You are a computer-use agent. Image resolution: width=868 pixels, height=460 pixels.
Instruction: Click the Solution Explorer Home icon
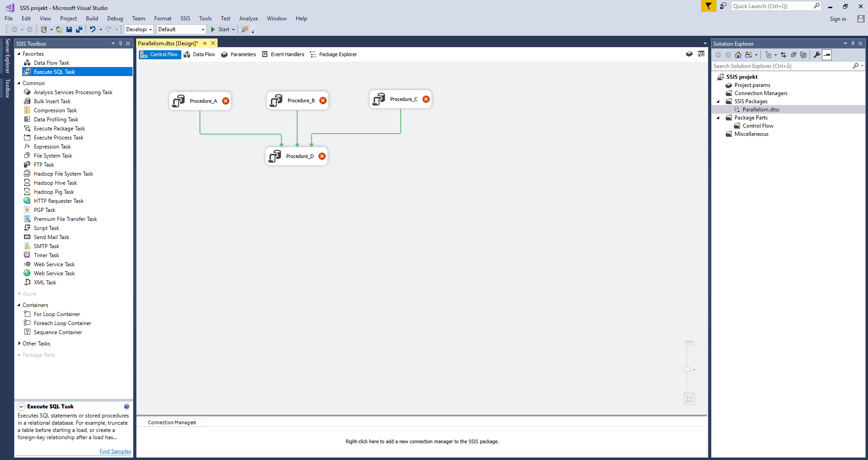[x=738, y=55]
